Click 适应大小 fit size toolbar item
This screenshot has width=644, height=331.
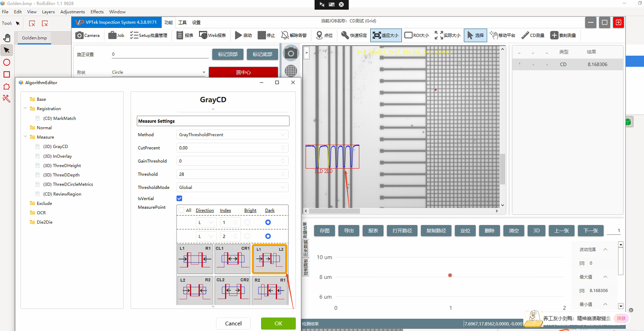(x=386, y=35)
